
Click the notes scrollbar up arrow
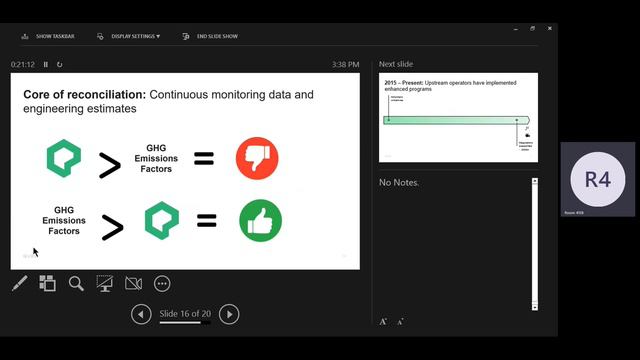click(535, 181)
